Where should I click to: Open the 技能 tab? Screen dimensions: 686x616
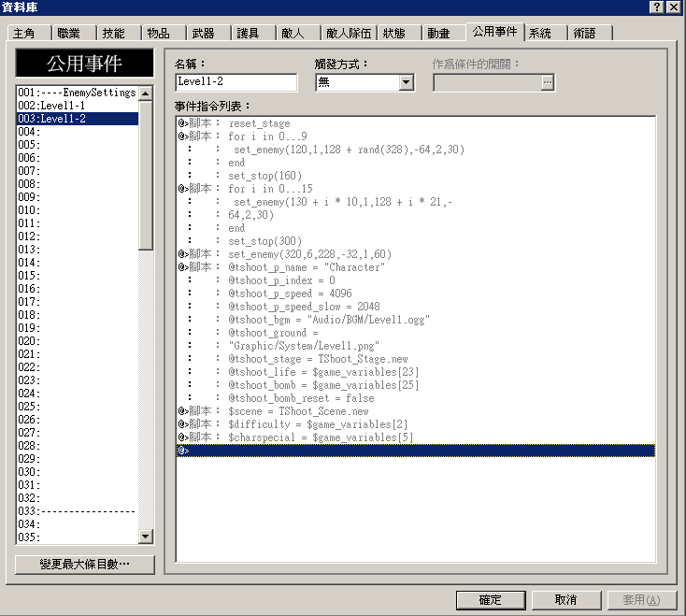pyautogui.click(x=118, y=34)
